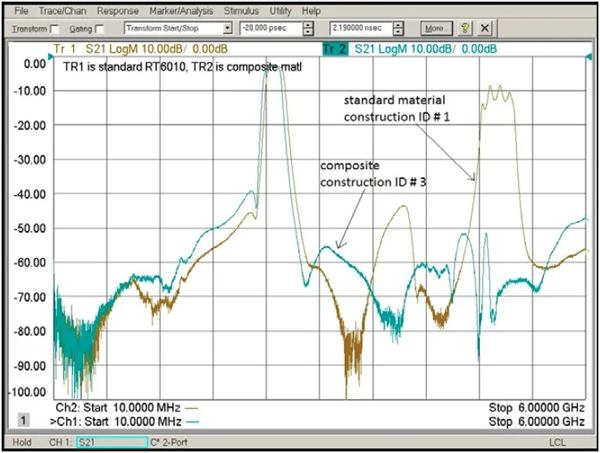Click the -80.00 y-axis label
The width and height of the screenshot is (600, 453).
pos(29,331)
